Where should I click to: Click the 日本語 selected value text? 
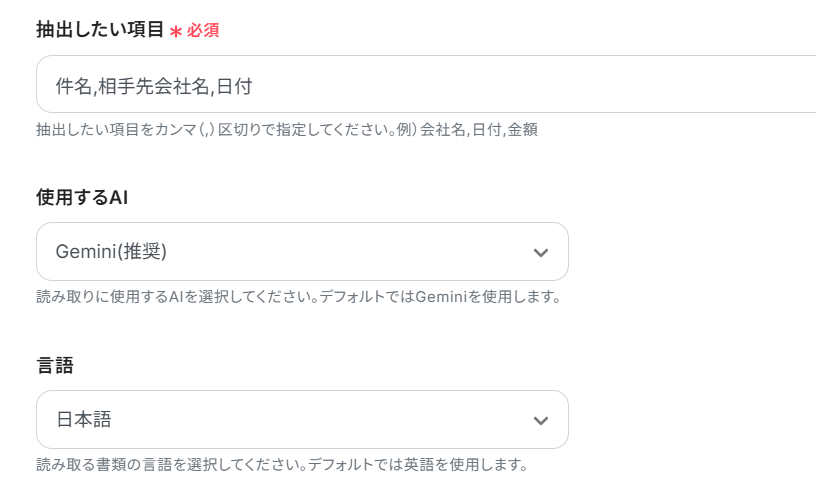click(84, 420)
